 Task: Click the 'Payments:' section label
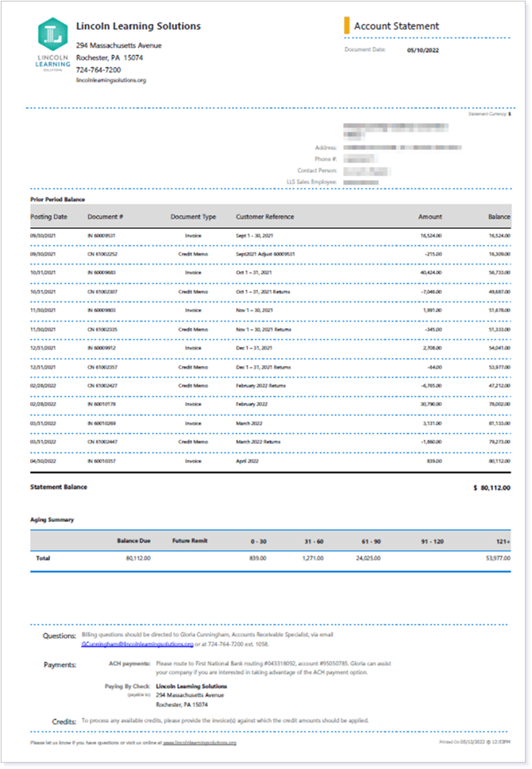(x=60, y=666)
